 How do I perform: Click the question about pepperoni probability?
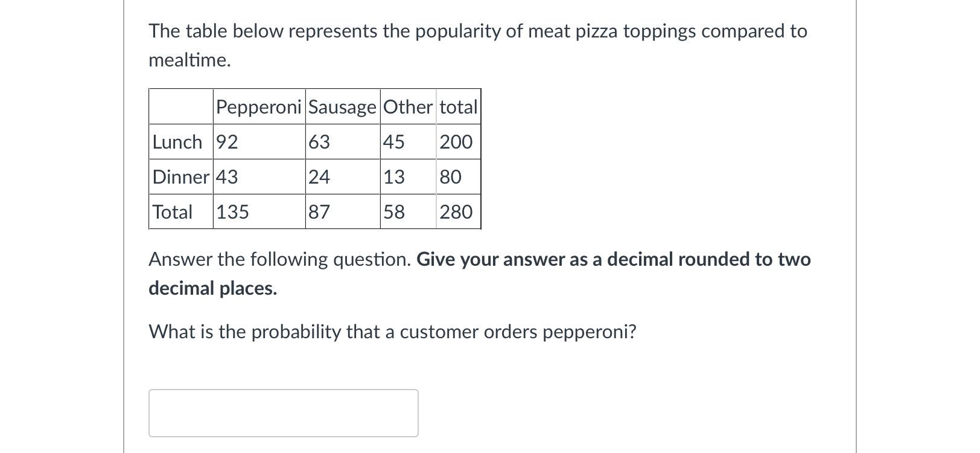point(392,331)
